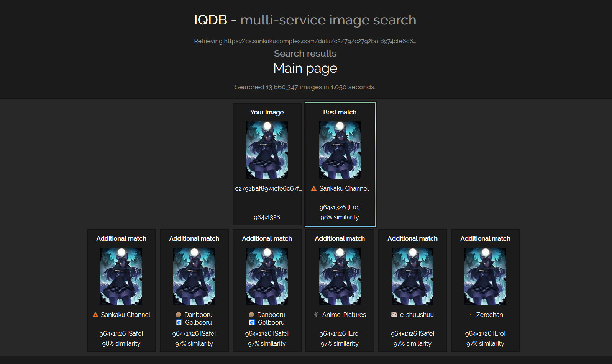Click the Zerochan site icon
612x364 pixels.
point(471,315)
